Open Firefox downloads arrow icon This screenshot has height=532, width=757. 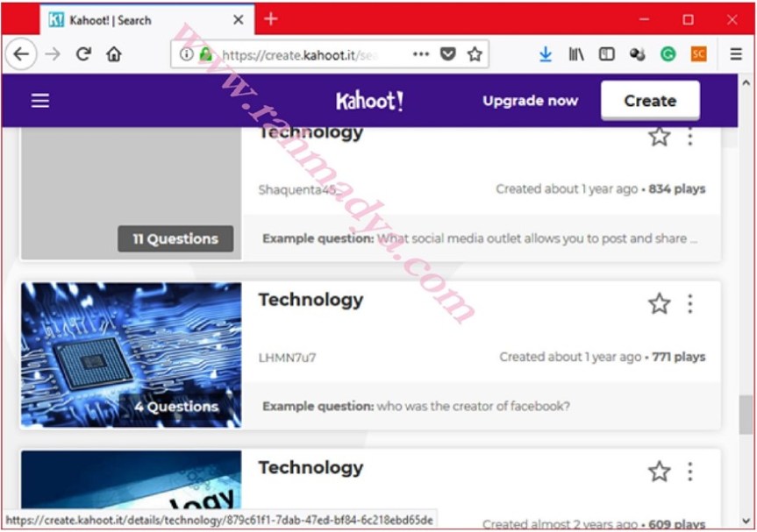tap(545, 54)
